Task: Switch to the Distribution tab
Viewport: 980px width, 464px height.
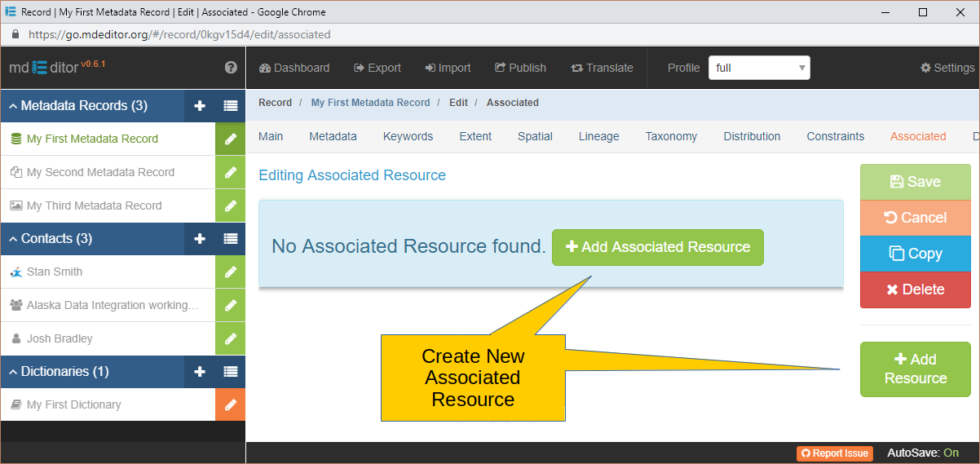Action: coord(752,136)
